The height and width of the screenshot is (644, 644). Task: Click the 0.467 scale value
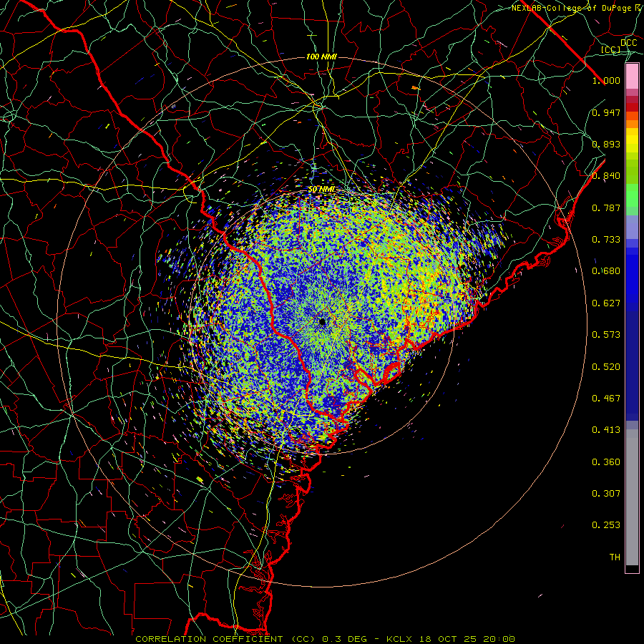pos(606,399)
